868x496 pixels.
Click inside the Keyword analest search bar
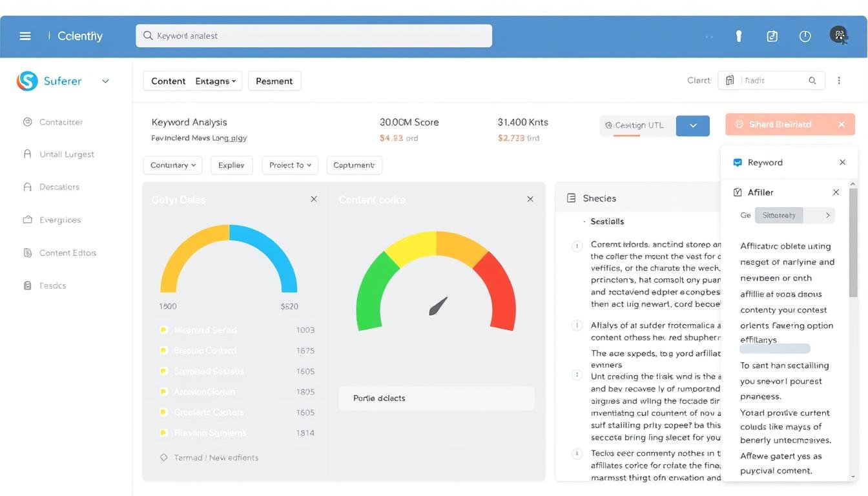coord(313,36)
